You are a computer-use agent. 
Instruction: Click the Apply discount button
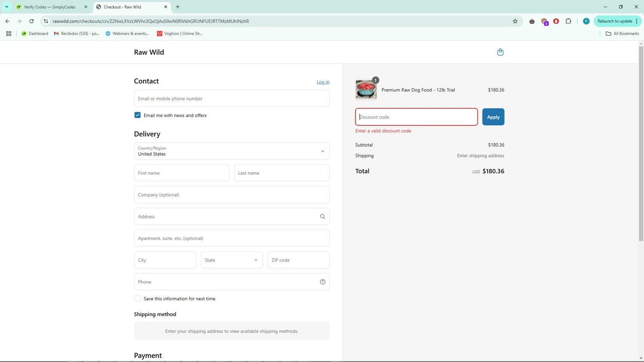coord(493,117)
